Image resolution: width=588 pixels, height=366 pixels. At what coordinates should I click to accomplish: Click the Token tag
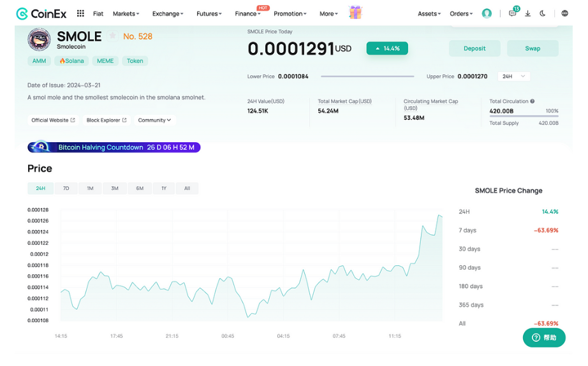[x=135, y=61]
